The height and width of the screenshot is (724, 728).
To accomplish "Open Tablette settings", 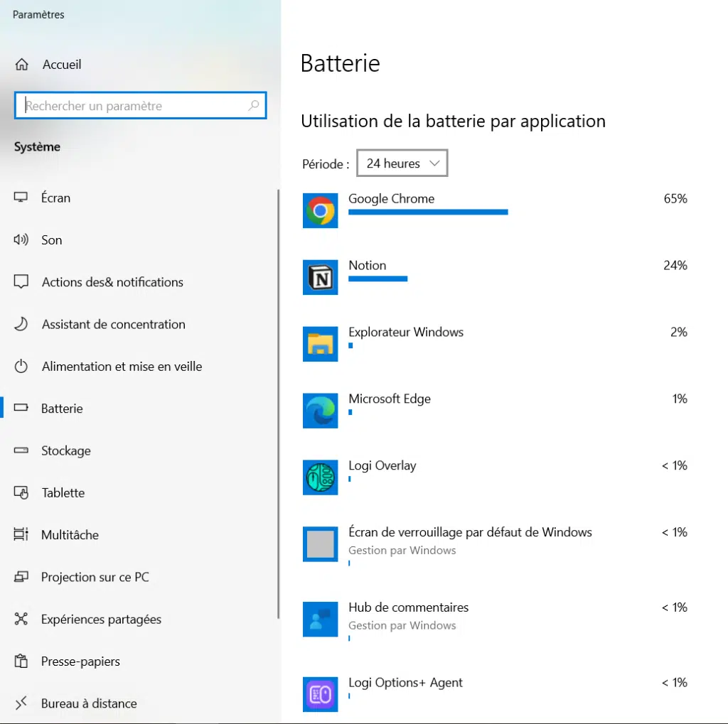I will point(139,492).
